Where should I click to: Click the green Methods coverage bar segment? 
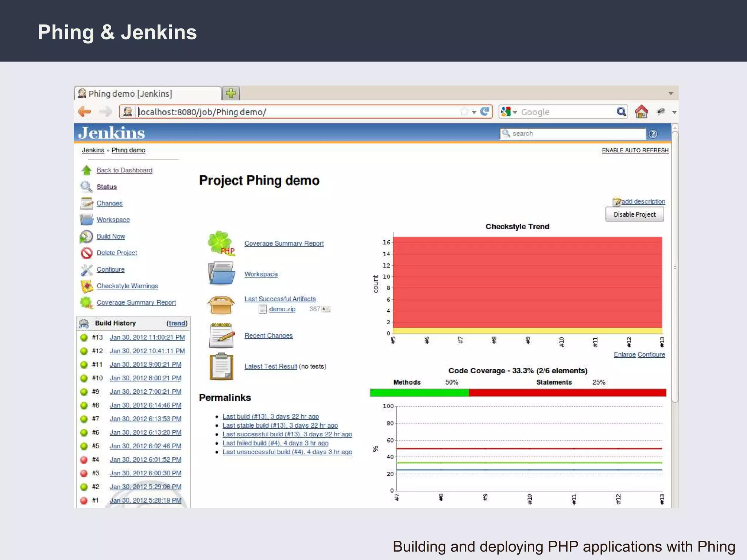click(x=419, y=393)
